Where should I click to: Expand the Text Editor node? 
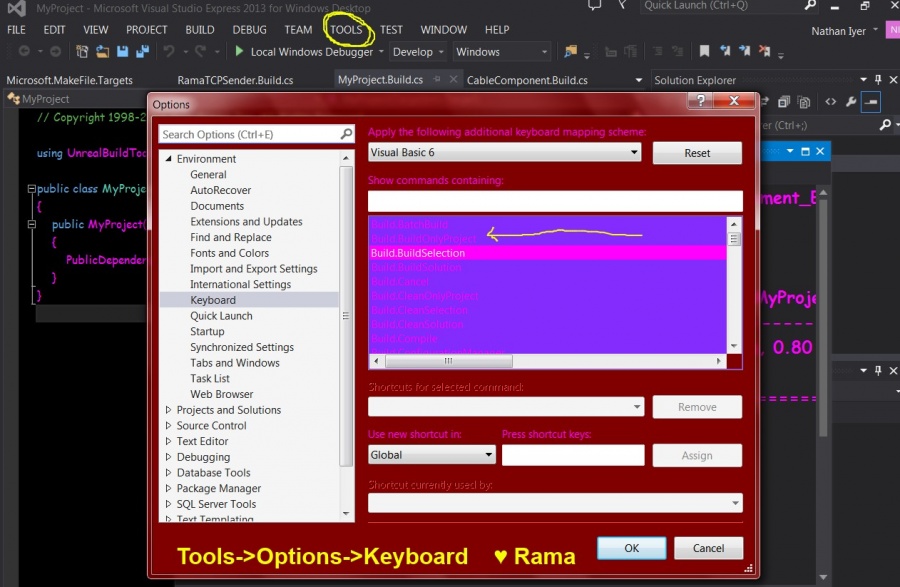pos(168,441)
